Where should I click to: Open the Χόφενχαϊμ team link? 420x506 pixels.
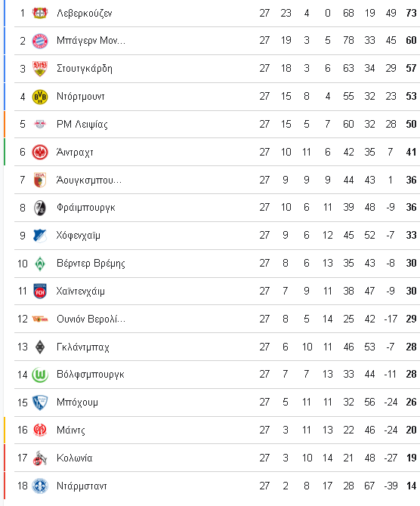click(x=78, y=235)
